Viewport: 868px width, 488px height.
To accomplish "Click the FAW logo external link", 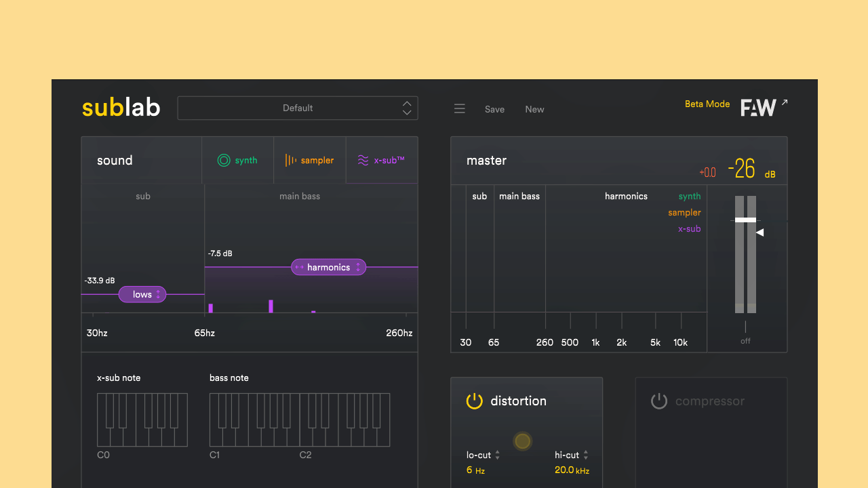I will click(x=764, y=107).
